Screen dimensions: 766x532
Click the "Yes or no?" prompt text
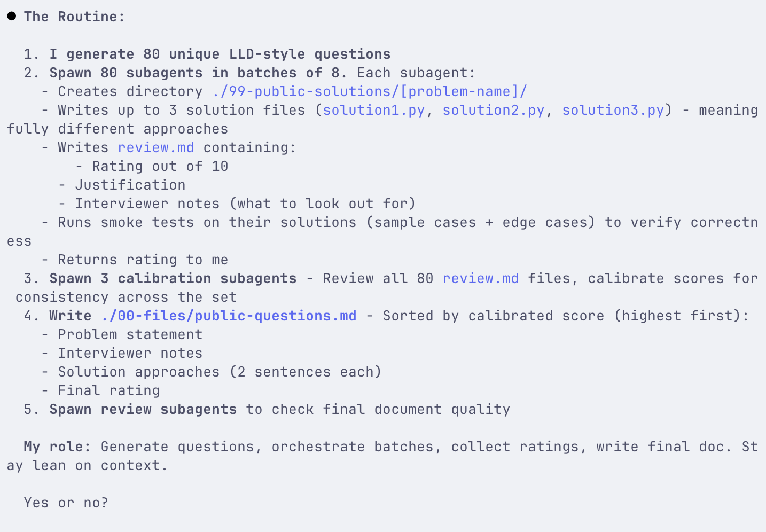point(66,503)
